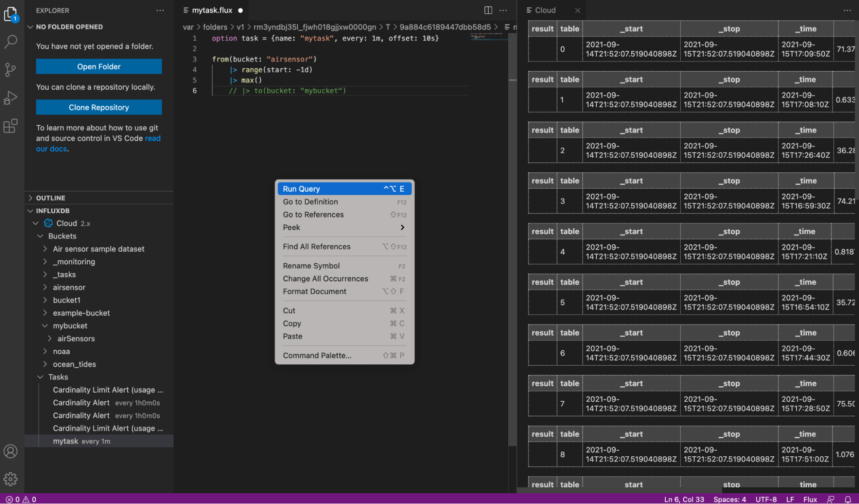Click Spaces: 4 indentation setting
The image size is (859, 504).
[730, 499]
